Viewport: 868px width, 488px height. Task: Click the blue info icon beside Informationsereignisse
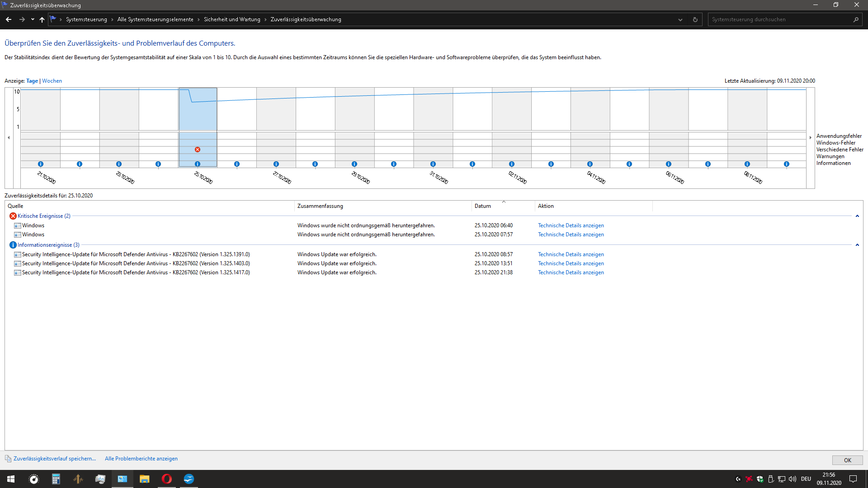coord(13,244)
